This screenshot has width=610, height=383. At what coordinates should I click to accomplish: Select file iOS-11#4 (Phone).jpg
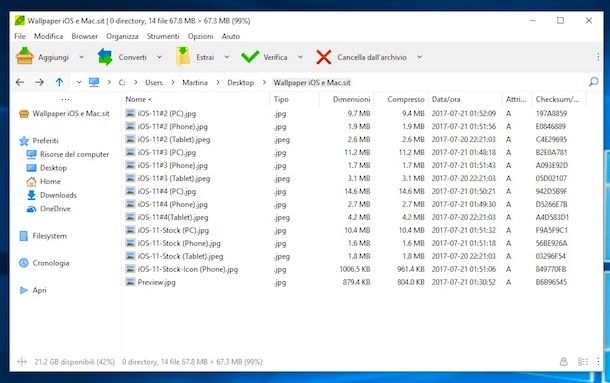tap(172, 204)
